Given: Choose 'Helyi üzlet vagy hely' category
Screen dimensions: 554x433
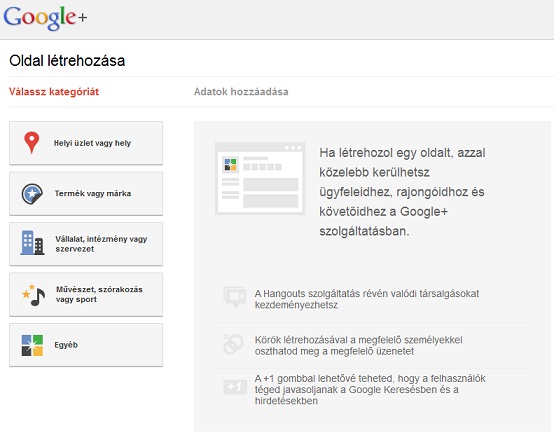Looking at the screenshot, I should point(86,143).
